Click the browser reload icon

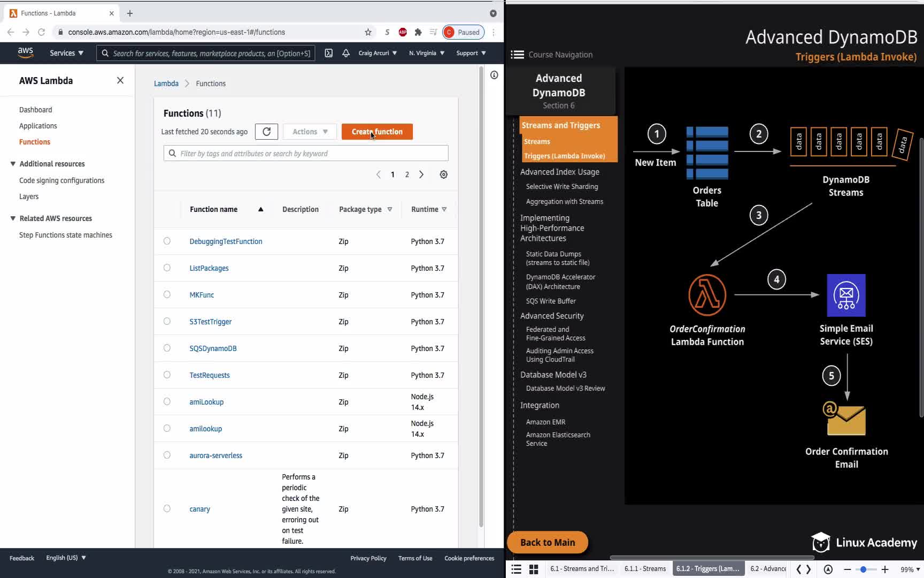(x=41, y=32)
